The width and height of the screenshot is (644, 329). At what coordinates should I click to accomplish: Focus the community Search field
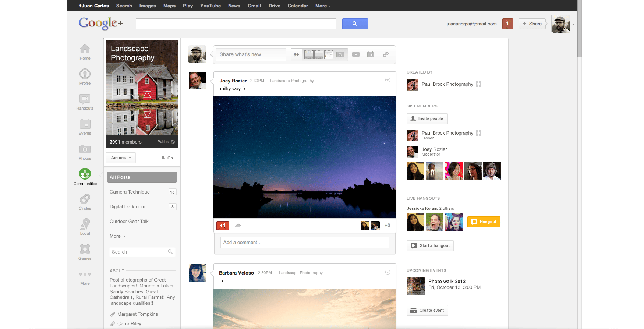click(x=142, y=252)
